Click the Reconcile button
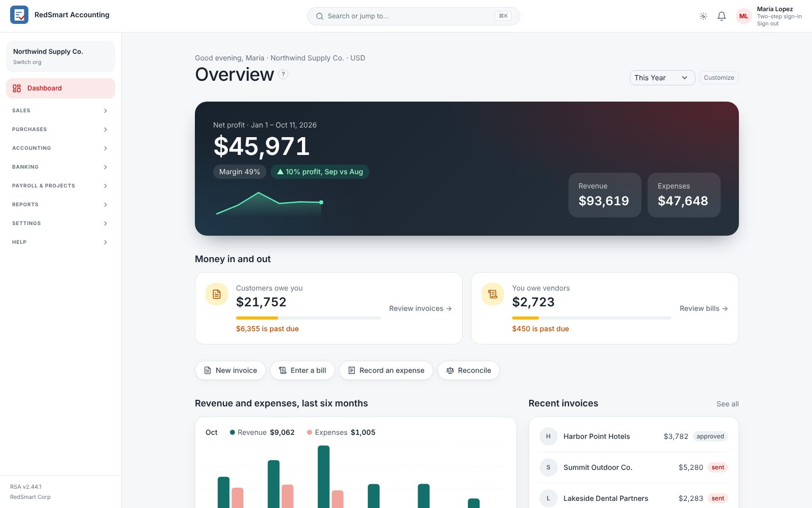 coord(469,370)
